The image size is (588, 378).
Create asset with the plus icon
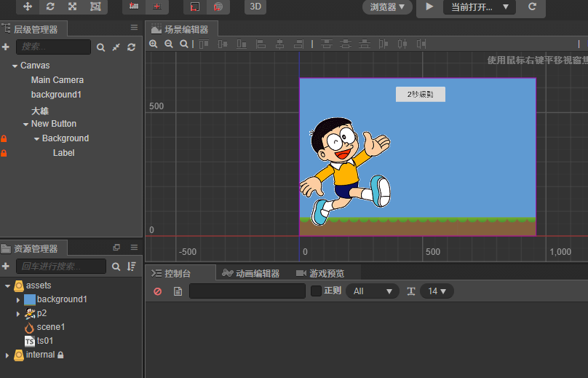[x=6, y=267]
